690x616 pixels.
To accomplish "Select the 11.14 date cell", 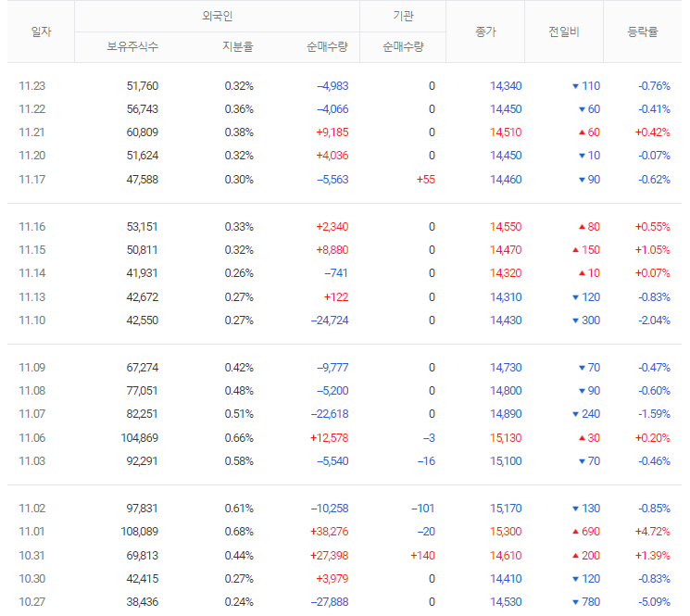I will pos(32,273).
